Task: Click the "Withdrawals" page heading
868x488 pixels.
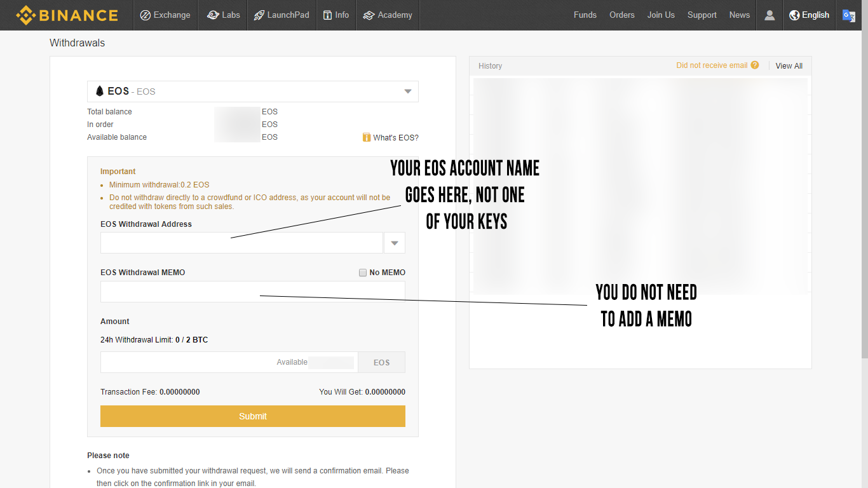Action: (78, 43)
